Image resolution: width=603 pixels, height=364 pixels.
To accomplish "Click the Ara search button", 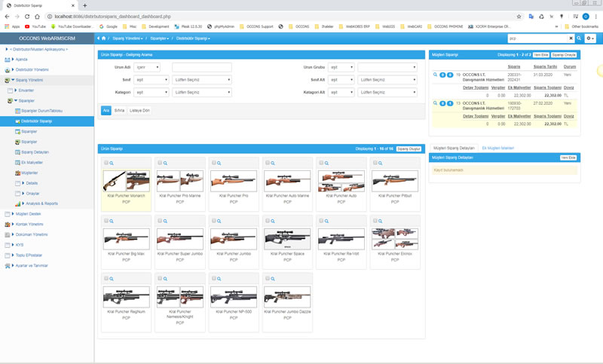I will (x=106, y=110).
